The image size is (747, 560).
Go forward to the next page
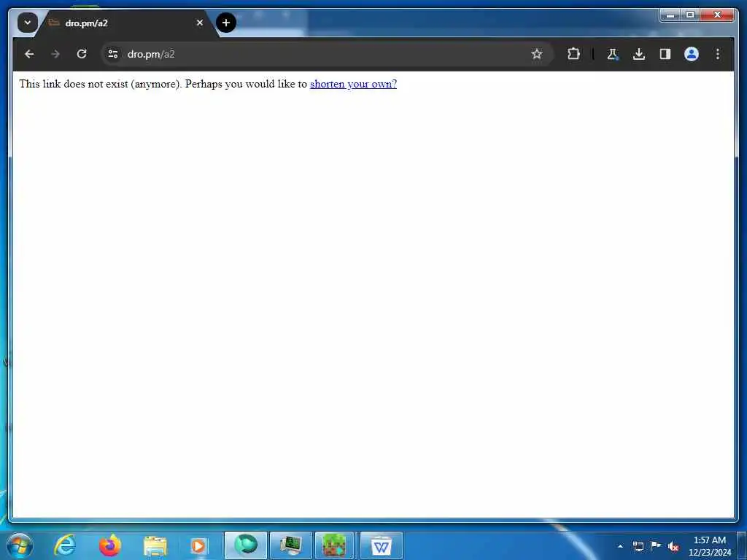point(55,54)
